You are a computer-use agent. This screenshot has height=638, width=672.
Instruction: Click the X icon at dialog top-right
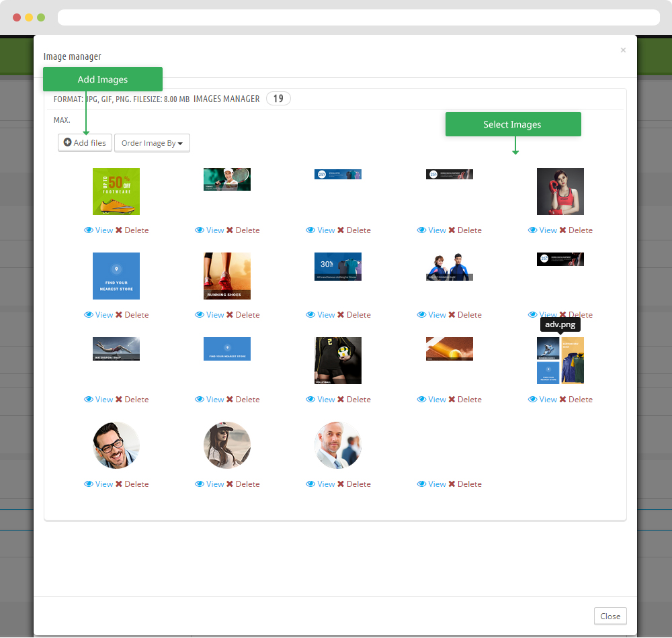click(x=623, y=50)
